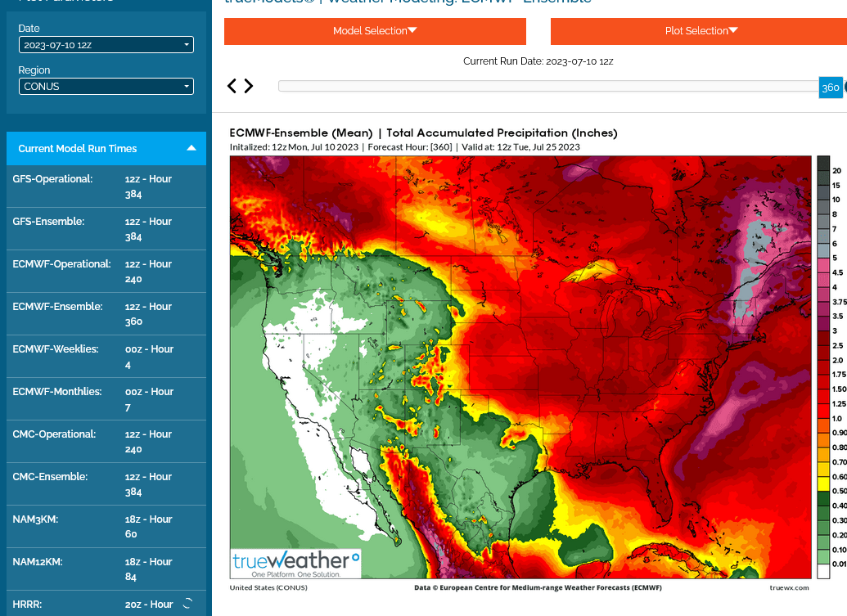Select the NAM12KM model run row
Screen dimensions: 847x616
click(x=106, y=569)
